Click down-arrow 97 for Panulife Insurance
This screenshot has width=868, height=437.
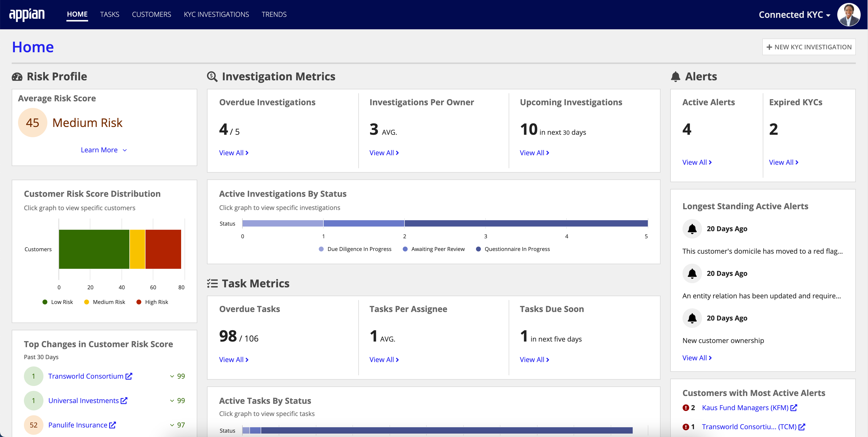pyautogui.click(x=177, y=425)
